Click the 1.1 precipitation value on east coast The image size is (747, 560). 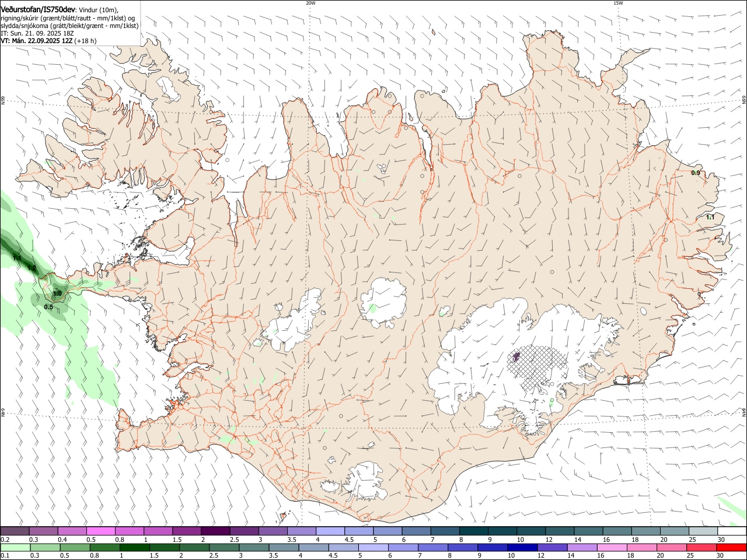pos(710,217)
